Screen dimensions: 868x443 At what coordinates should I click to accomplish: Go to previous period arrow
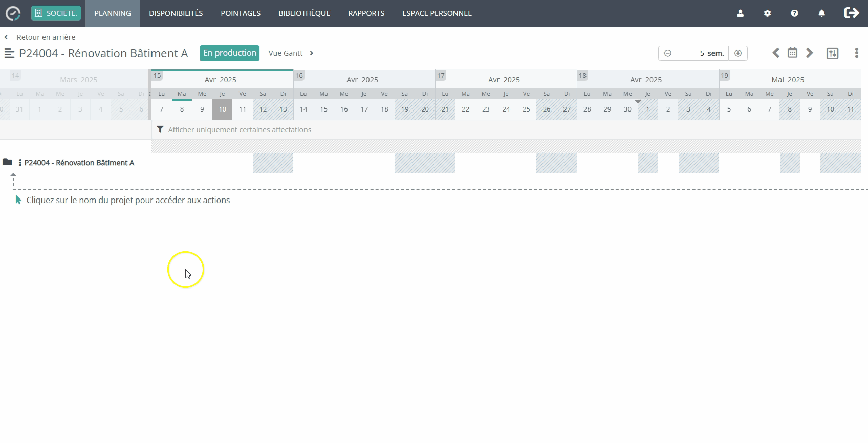776,53
